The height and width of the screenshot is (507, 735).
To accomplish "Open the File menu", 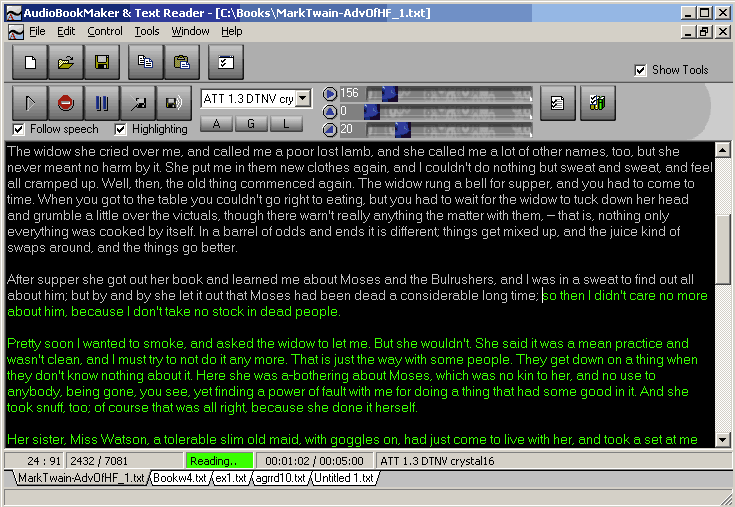I will click(x=37, y=31).
